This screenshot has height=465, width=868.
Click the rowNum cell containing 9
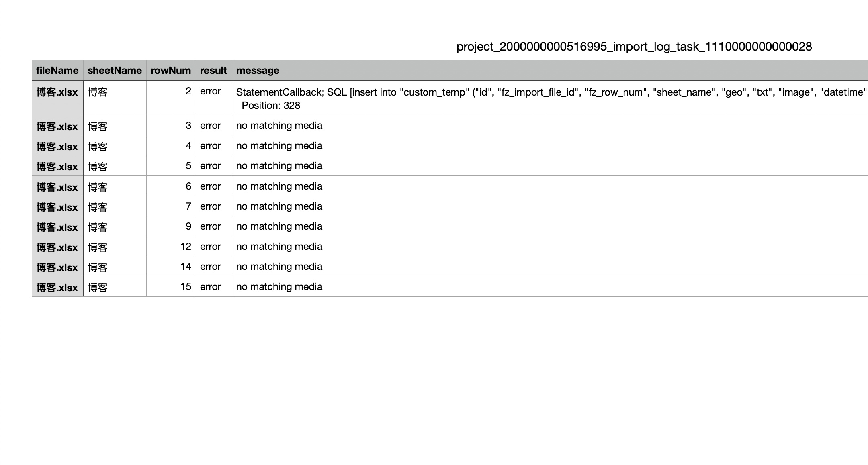[171, 226]
